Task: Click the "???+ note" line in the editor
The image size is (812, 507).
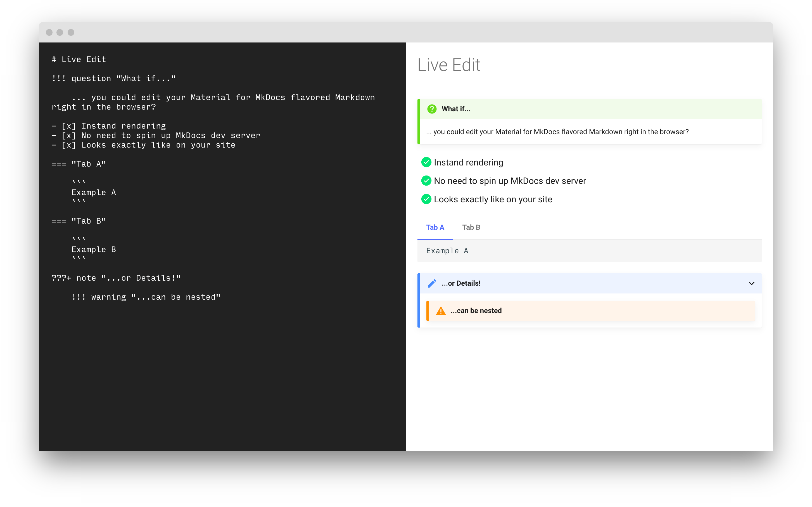Action: [116, 278]
